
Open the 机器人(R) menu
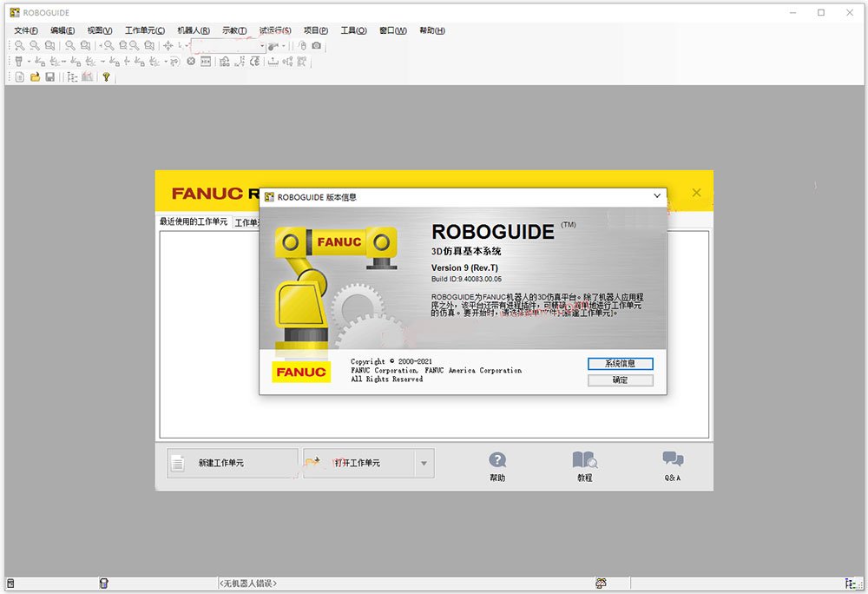194,30
